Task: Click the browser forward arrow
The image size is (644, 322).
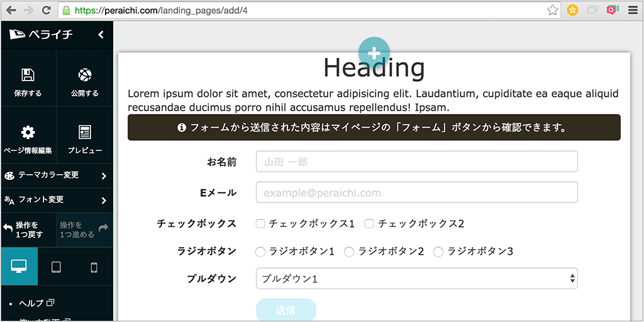Action: [29, 10]
